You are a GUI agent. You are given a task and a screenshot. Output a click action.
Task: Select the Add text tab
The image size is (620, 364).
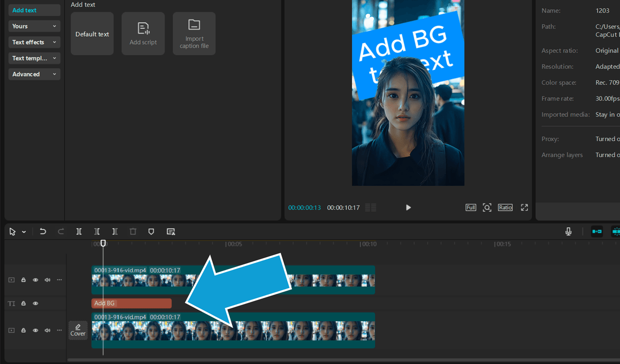[x=34, y=10]
